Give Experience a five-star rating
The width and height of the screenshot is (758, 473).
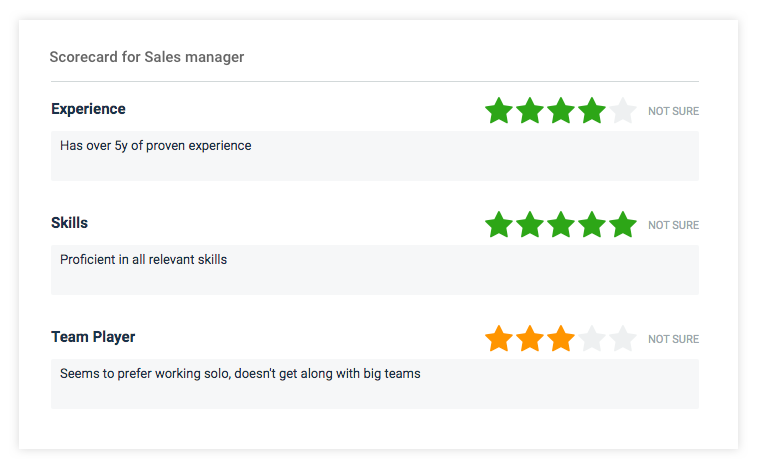point(623,110)
